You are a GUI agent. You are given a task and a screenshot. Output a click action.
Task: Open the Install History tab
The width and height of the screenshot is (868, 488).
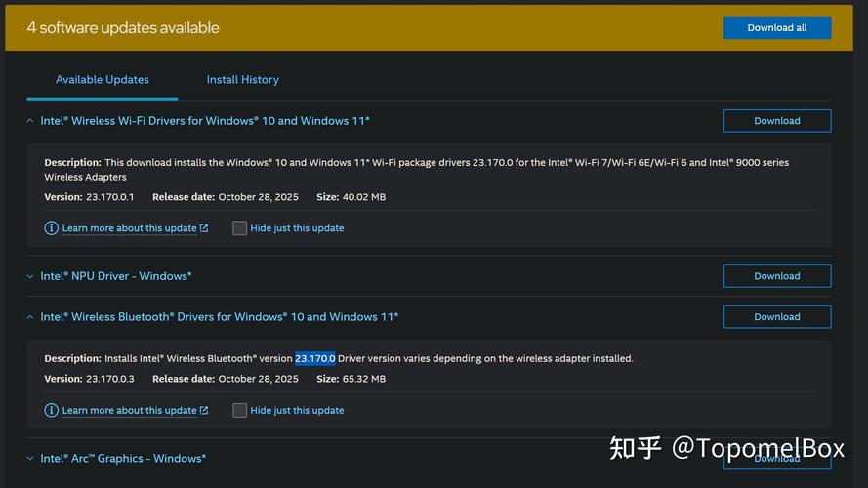(242, 80)
